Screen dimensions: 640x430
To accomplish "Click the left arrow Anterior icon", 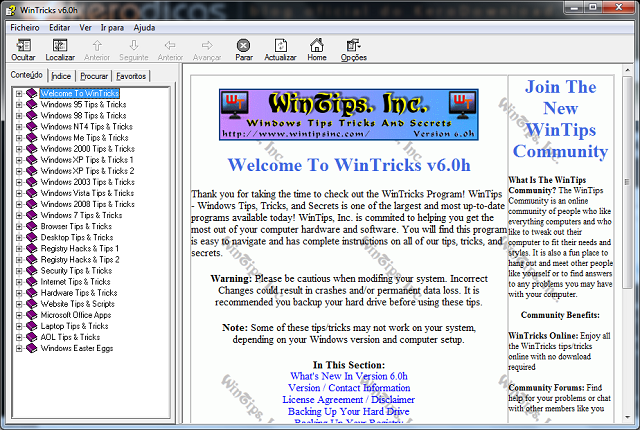I will (170, 46).
